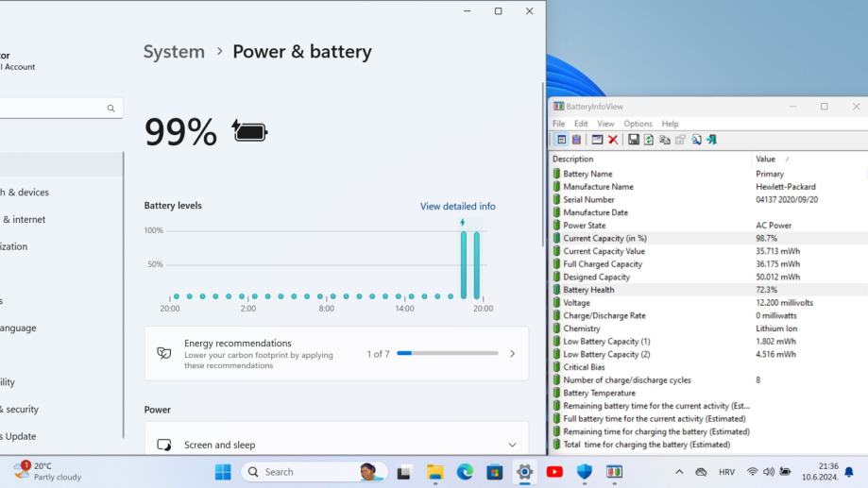Click the greyed-out properties icon in BatteryInfoView toolbar
The image size is (868, 488).
680,140
